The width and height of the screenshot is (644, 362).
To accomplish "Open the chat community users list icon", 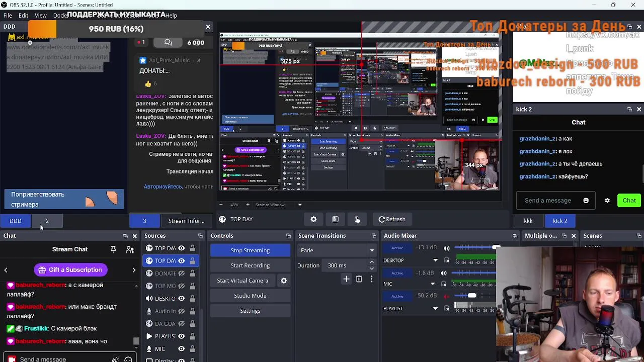I will [x=130, y=249].
